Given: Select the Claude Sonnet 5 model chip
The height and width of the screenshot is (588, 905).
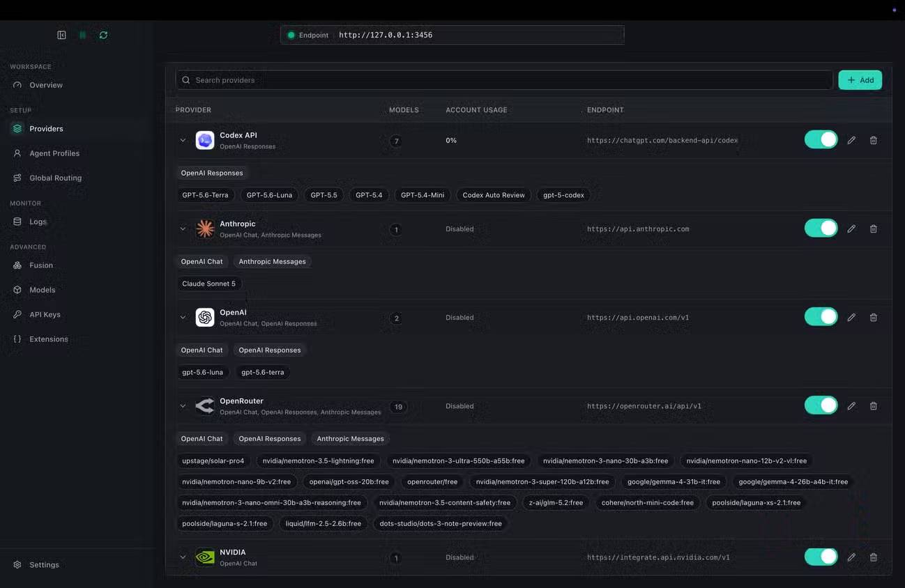Looking at the screenshot, I should pos(208,284).
